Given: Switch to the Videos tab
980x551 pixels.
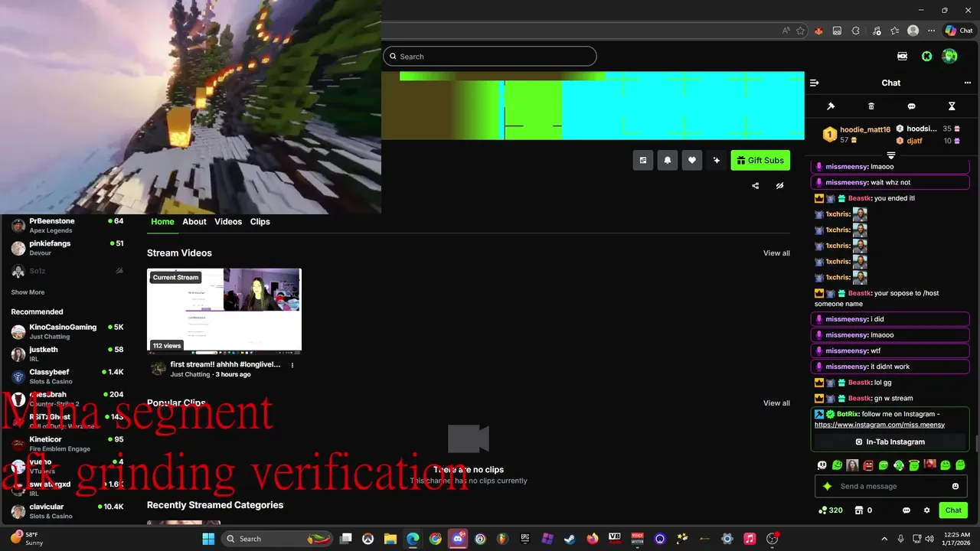Looking at the screenshot, I should pos(228,221).
